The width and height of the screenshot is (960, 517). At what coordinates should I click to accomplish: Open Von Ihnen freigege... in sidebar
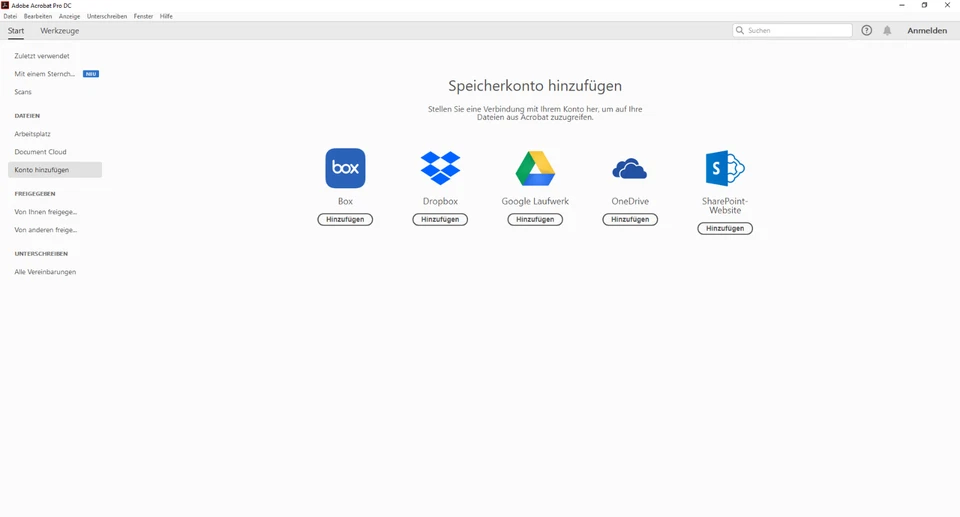[46, 212]
